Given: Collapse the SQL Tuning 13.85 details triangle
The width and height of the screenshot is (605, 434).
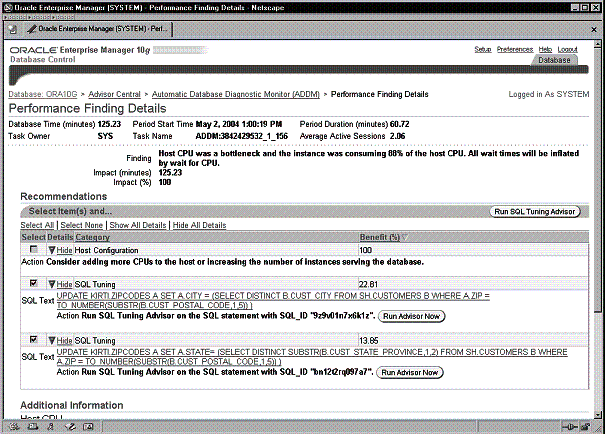Looking at the screenshot, I should 52,341.
